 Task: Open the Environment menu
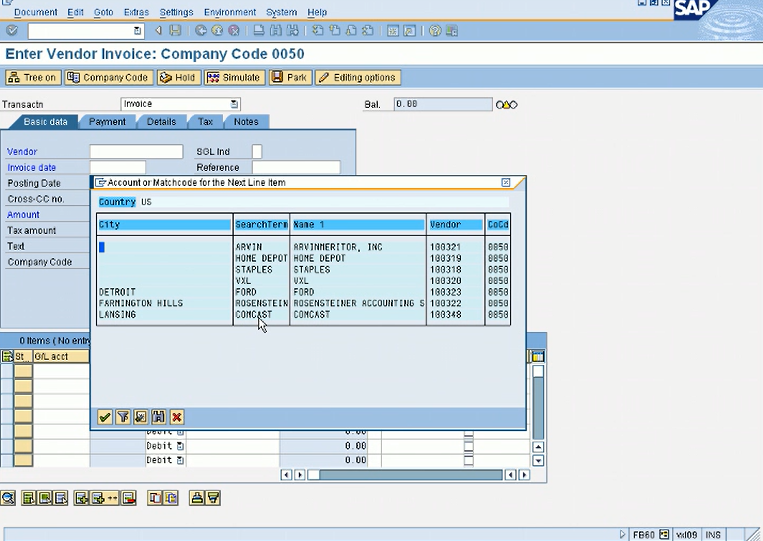click(x=230, y=12)
